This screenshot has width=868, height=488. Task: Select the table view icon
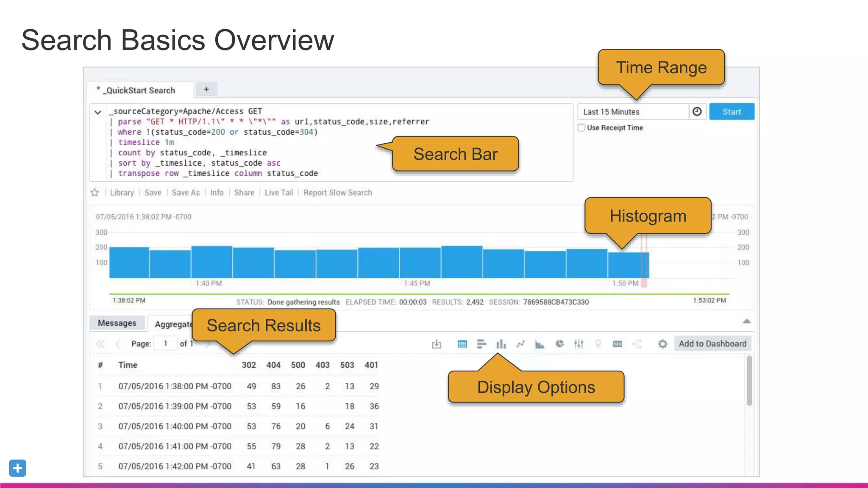pyautogui.click(x=462, y=344)
